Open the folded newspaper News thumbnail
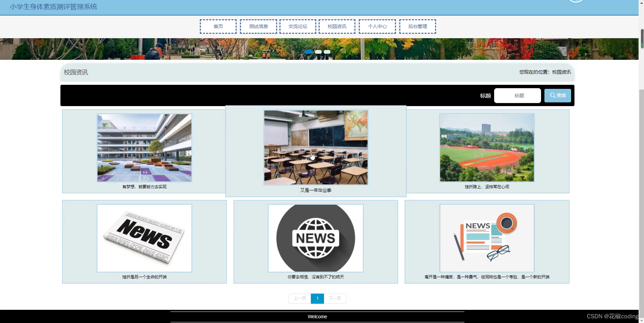The image size is (644, 323). pyautogui.click(x=144, y=238)
